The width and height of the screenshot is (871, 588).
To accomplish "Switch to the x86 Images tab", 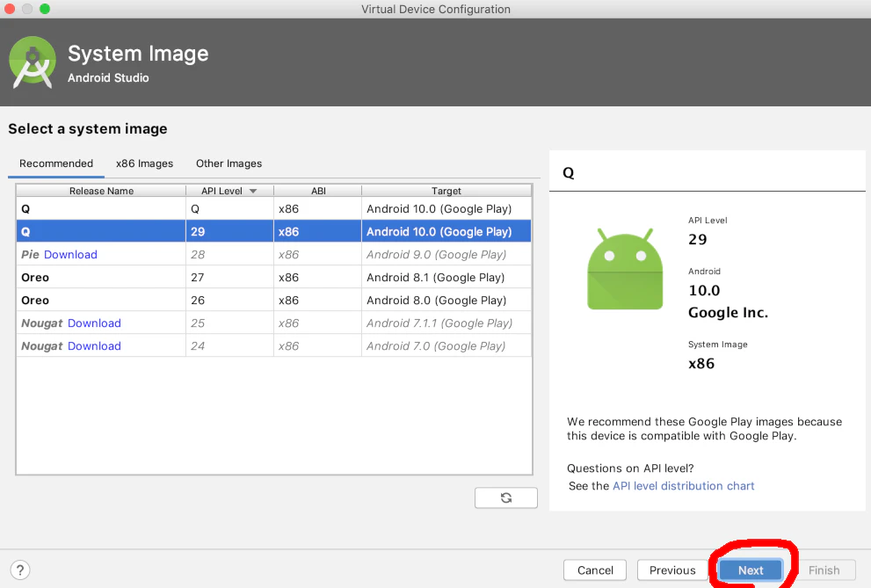I will tap(144, 163).
